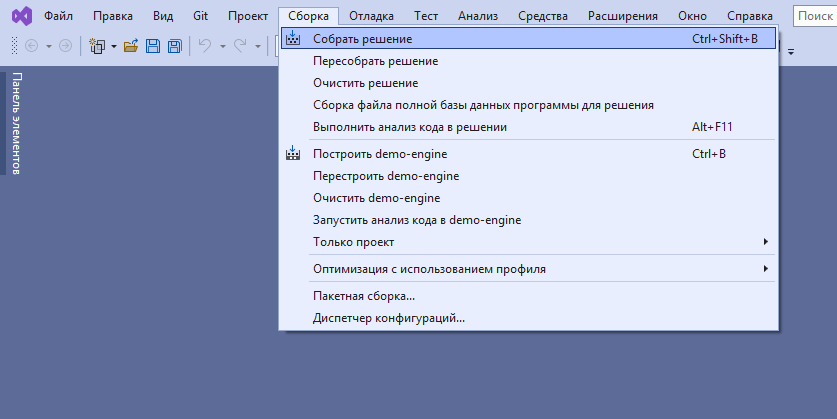Click the Open File folder icon
Viewport: 837px width, 419px height.
tap(130, 46)
